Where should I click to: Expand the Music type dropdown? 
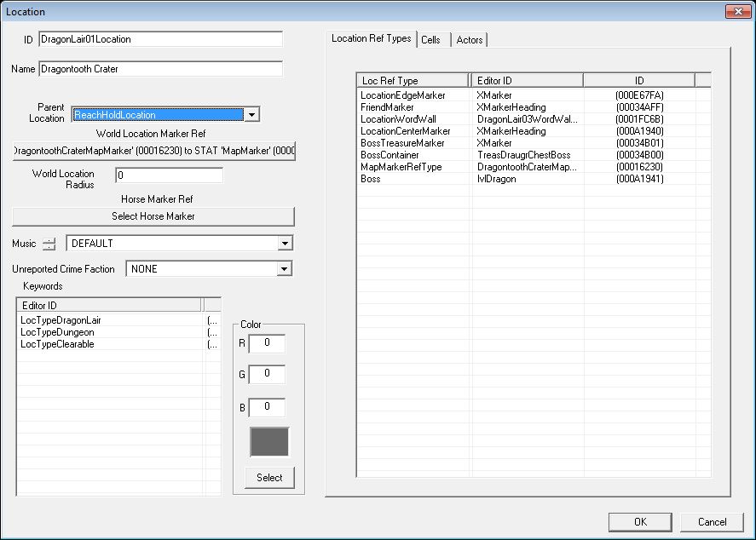click(x=285, y=244)
